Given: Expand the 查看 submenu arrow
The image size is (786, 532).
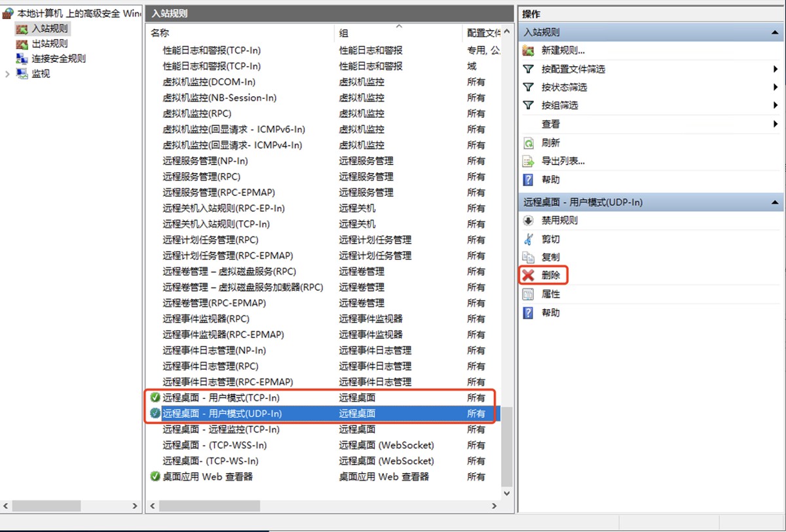Looking at the screenshot, I should click(x=776, y=124).
